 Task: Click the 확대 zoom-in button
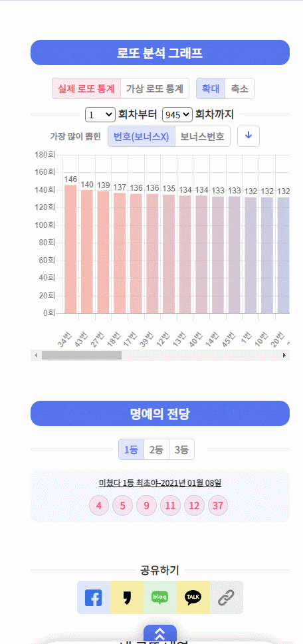211,88
